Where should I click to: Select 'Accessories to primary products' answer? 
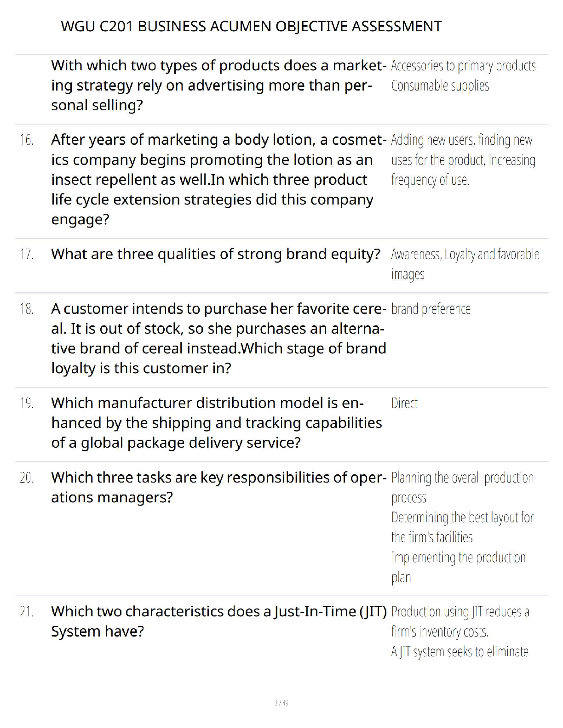[x=463, y=66]
